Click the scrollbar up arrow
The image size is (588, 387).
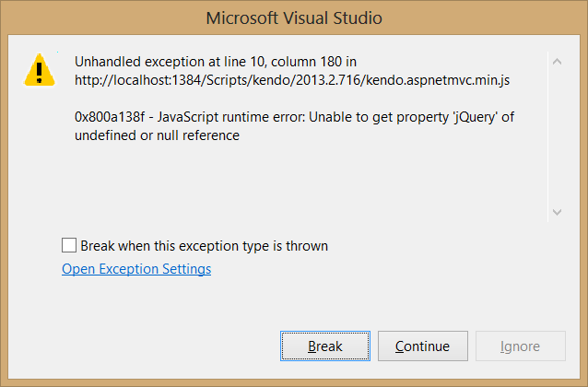pos(556,62)
